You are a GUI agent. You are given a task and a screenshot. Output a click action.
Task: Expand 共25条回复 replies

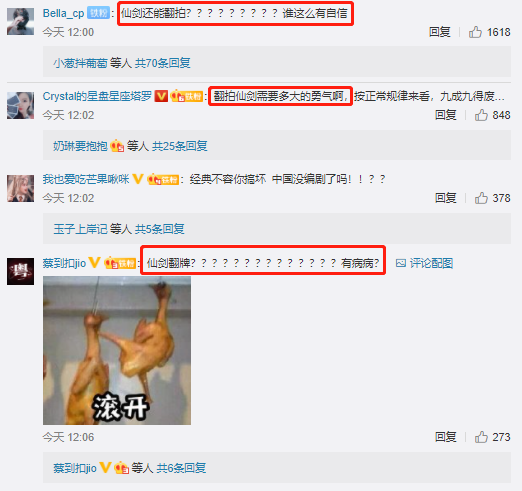(180, 146)
